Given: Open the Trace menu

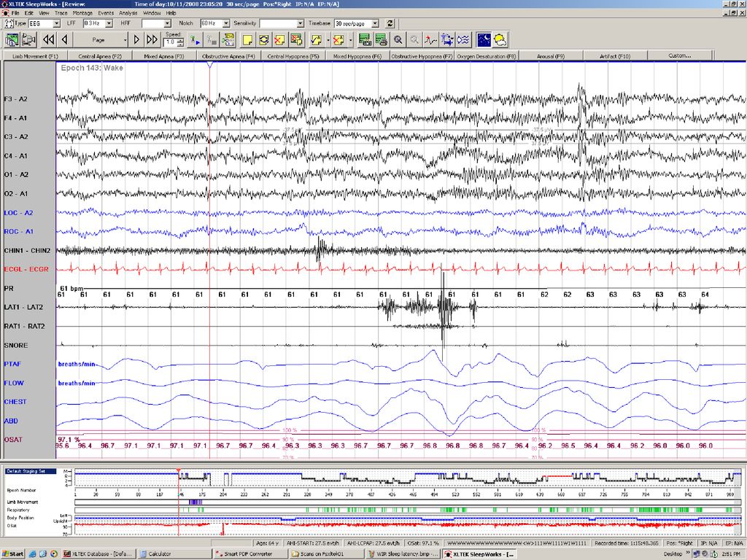Looking at the screenshot, I should click(x=61, y=13).
